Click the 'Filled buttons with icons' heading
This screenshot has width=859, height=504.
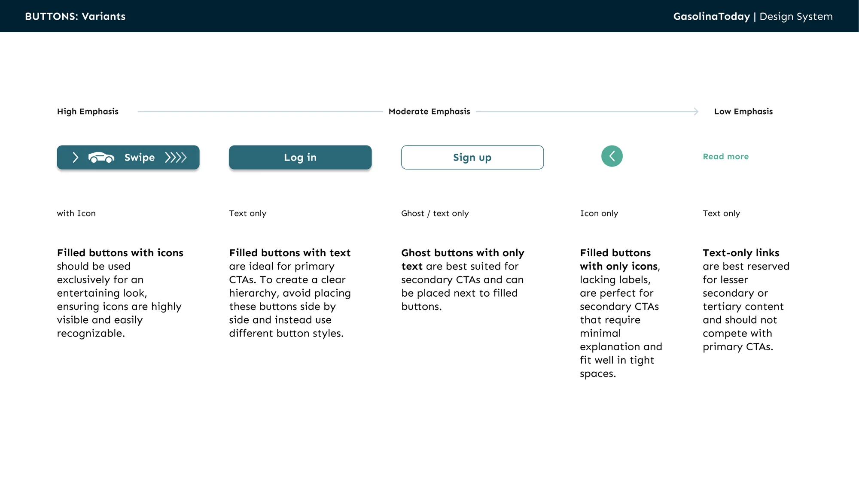[120, 253]
